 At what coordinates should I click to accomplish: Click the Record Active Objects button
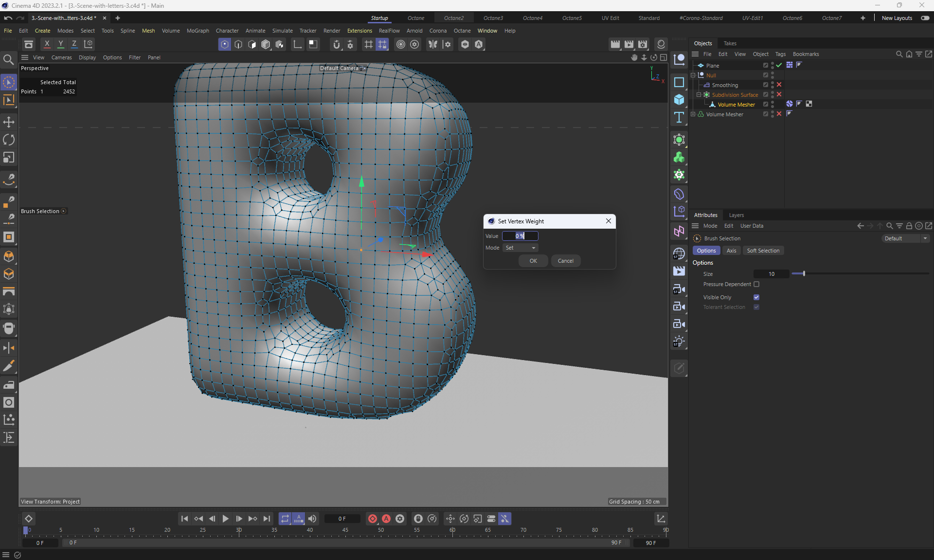pos(372,519)
